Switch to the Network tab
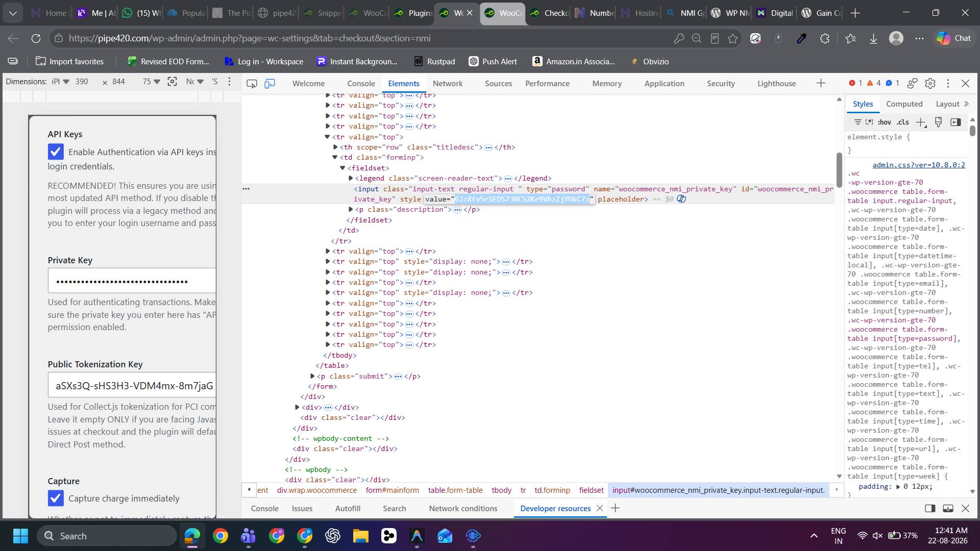 point(448,84)
